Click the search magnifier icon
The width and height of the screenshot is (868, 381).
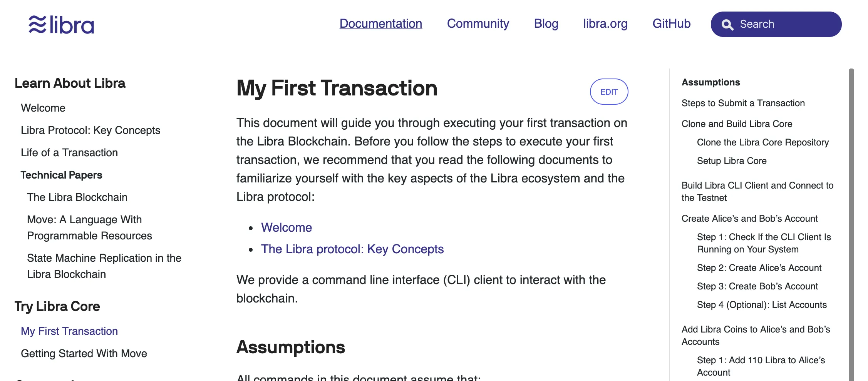[x=727, y=25]
